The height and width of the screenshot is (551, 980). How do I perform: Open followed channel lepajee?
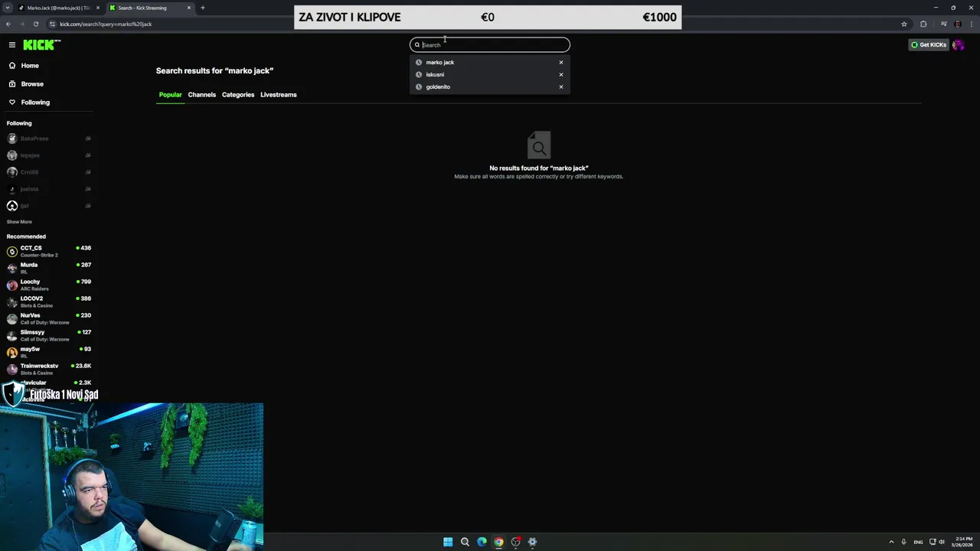[49, 155]
